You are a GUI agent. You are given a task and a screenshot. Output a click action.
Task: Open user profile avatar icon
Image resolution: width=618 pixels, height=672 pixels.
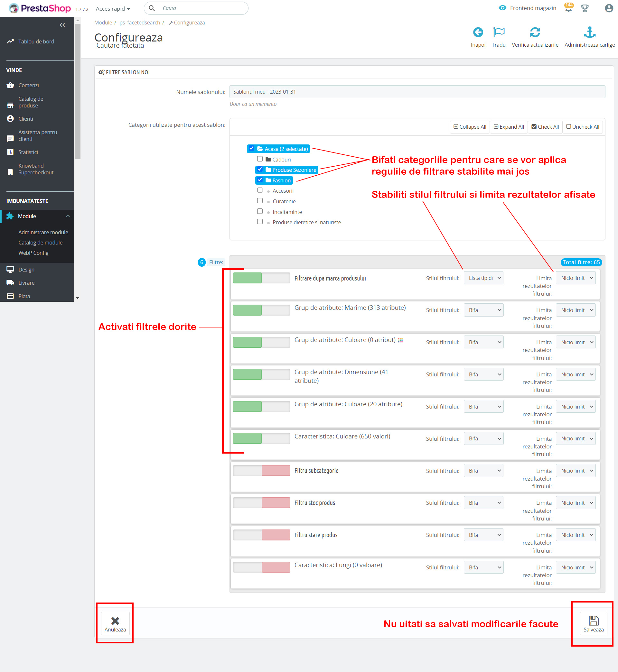(x=609, y=8)
